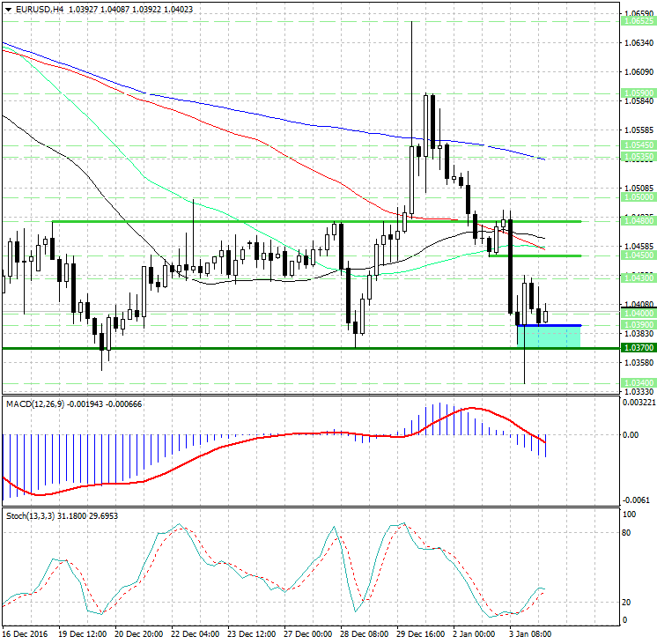This screenshot has width=657, height=644.
Task: Click the Stochastic 80 level scale label
Action: (629, 533)
